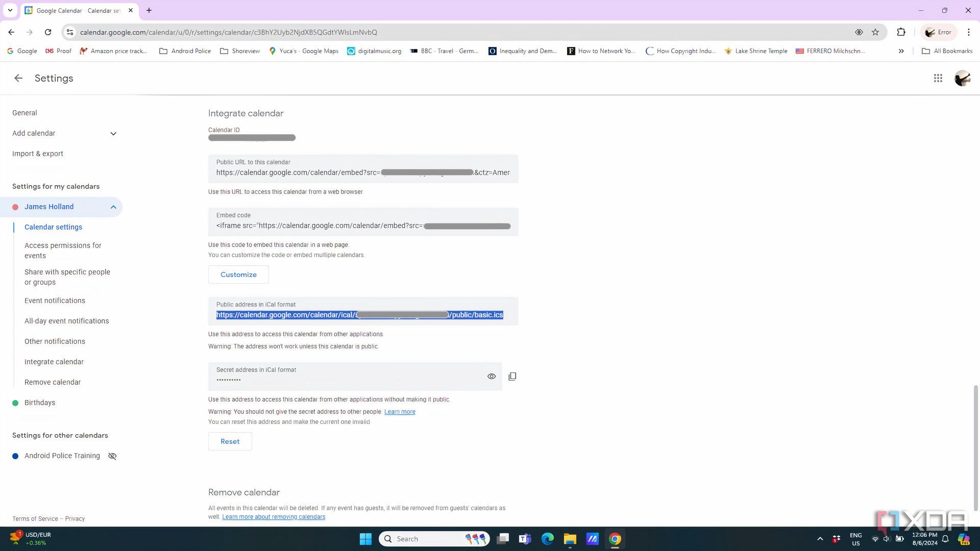Open Learn more about secret address
Image resolution: width=980 pixels, height=551 pixels.
400,412
